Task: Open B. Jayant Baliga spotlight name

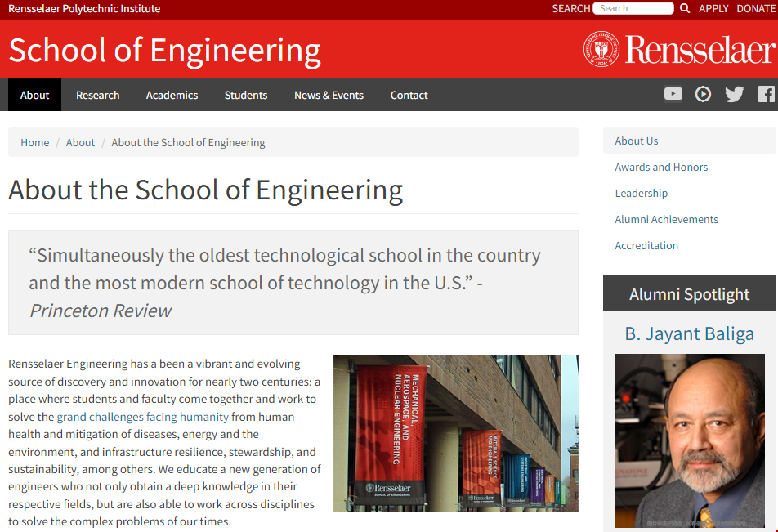Action: pos(690,334)
